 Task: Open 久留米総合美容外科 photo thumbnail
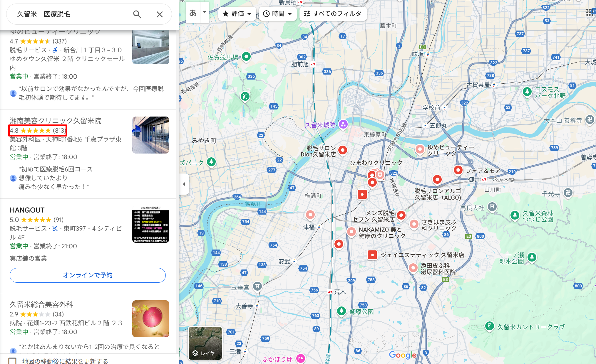tap(151, 319)
